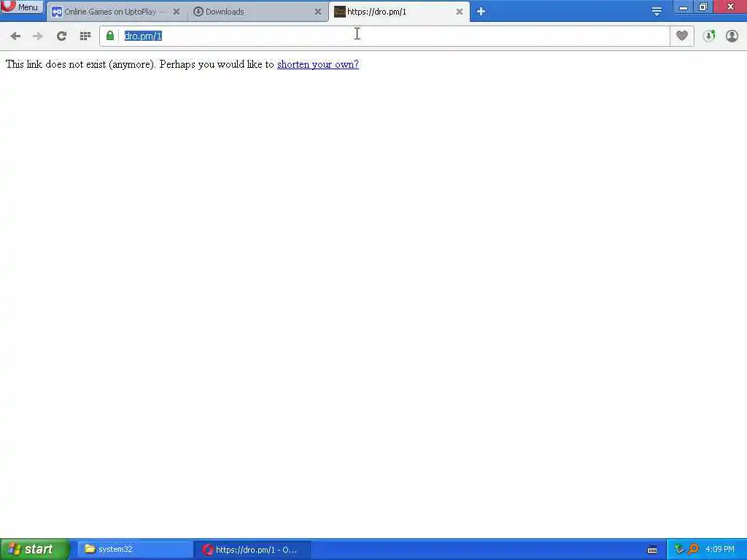
Task: Select Opera dro.pm window in taskbar
Action: tap(252, 550)
